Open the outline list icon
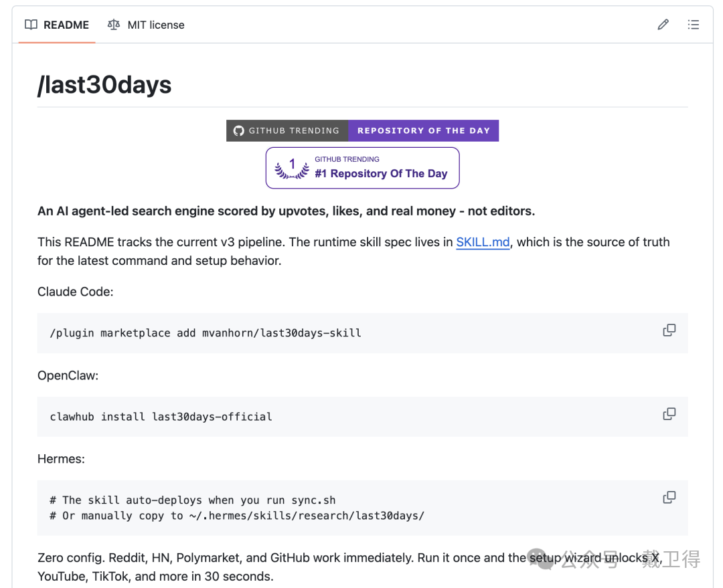The height and width of the screenshot is (588, 723). point(693,25)
